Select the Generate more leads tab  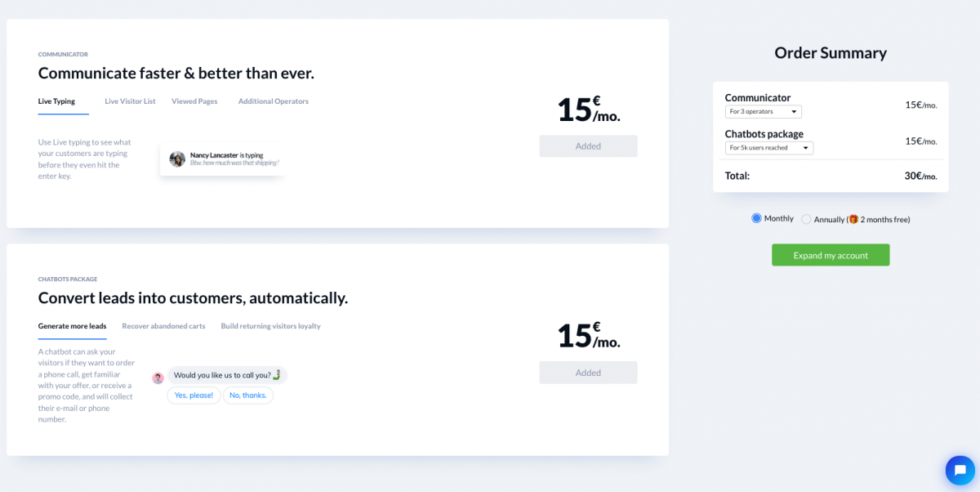tap(72, 326)
